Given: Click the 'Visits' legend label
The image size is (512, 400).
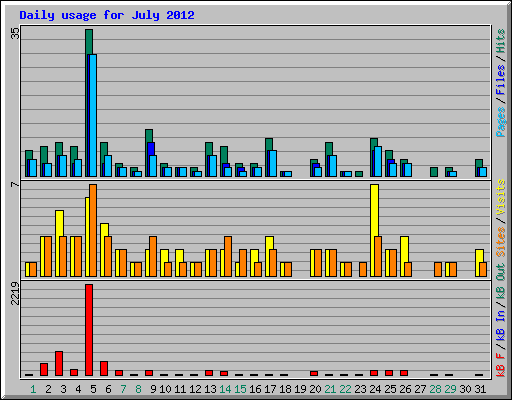Looking at the screenshot, I should (500, 197).
